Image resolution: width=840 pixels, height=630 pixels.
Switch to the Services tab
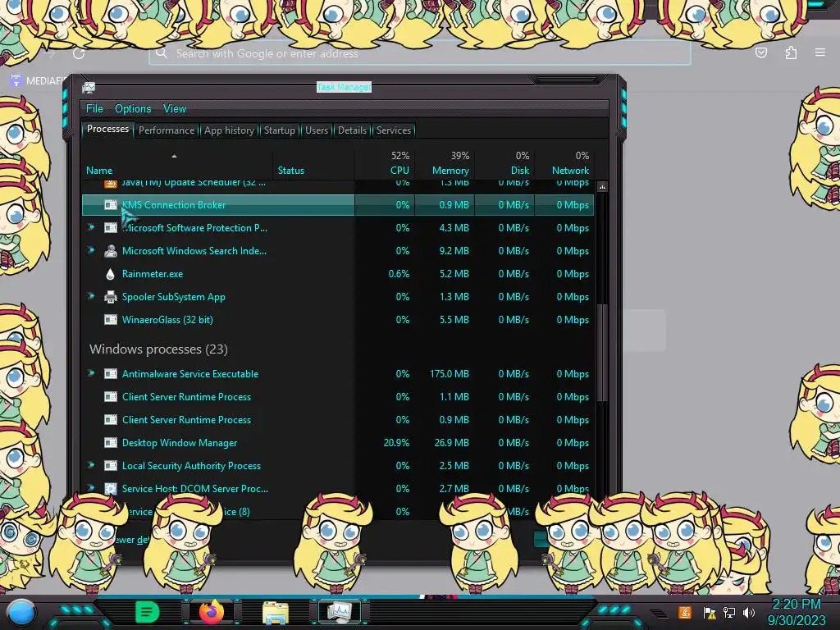point(394,130)
